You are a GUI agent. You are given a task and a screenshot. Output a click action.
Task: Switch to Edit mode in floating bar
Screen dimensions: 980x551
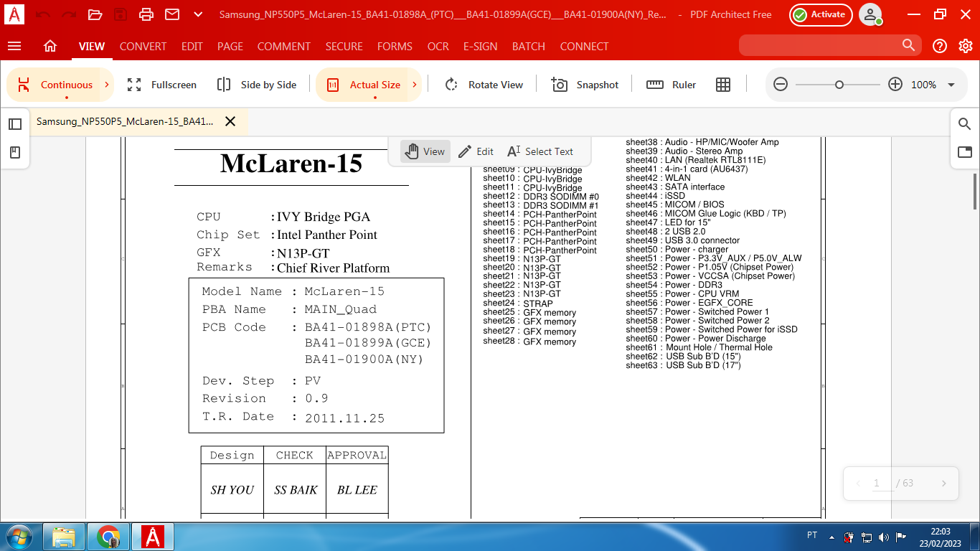click(476, 151)
